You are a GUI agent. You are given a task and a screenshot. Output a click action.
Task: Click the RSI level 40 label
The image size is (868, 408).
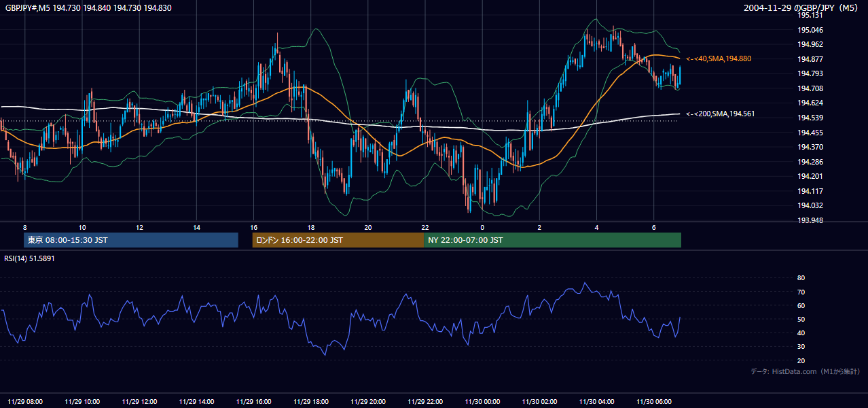801,333
